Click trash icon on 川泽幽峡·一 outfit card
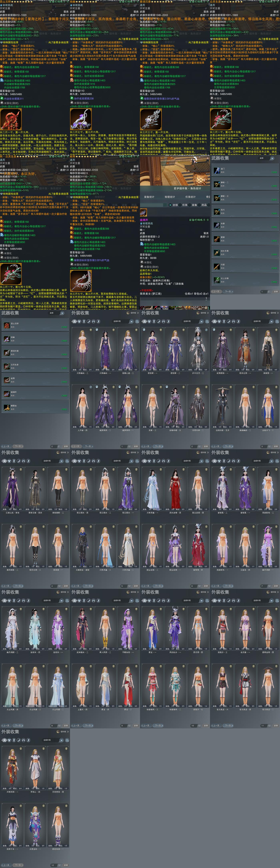Viewport: 280px width, 868px height. click(114, 329)
